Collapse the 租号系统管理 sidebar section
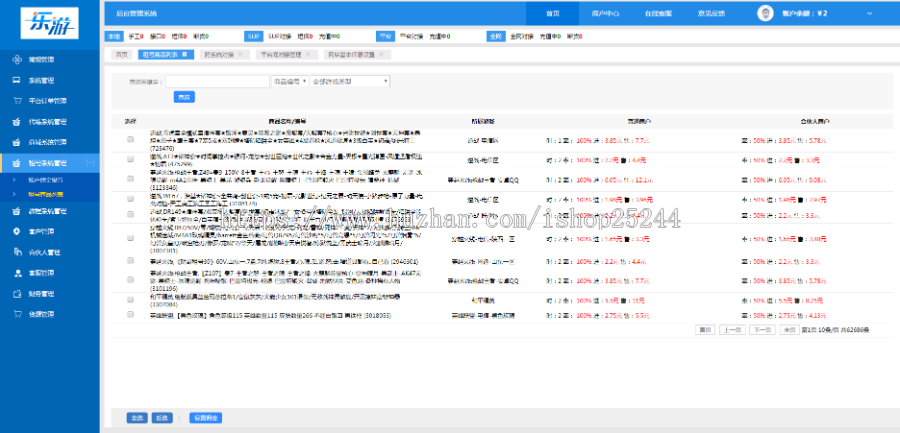 (90, 163)
